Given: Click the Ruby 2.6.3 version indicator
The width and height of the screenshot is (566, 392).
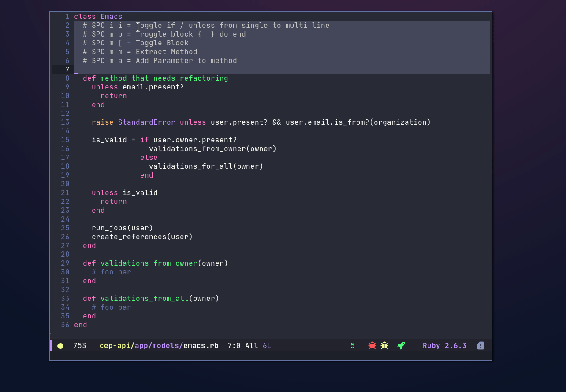Looking at the screenshot, I should (x=444, y=346).
